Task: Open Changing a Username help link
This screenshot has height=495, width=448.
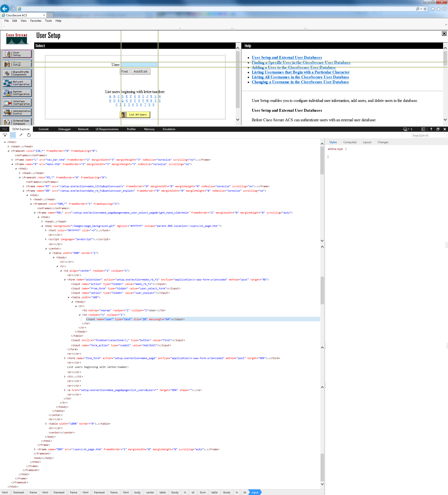Action: (x=300, y=82)
